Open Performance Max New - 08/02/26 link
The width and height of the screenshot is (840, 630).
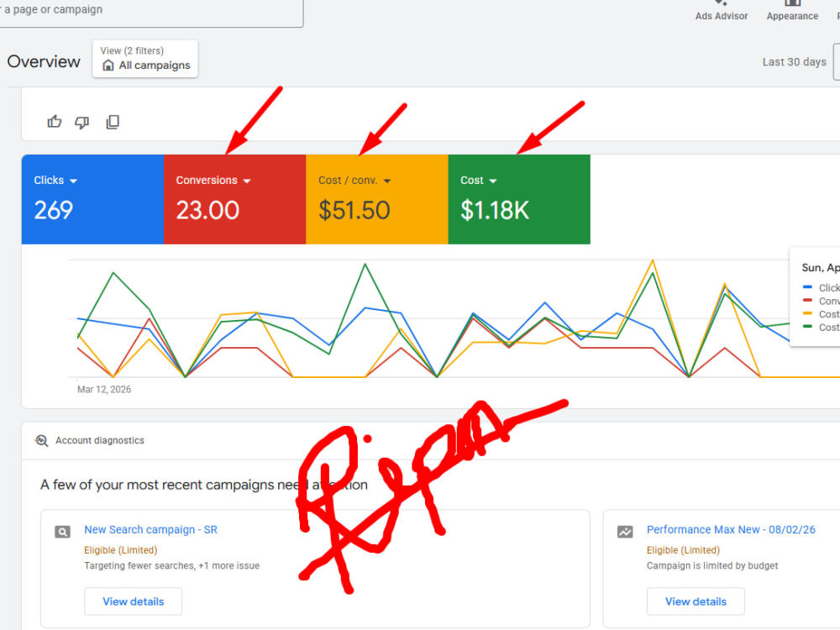pos(731,530)
